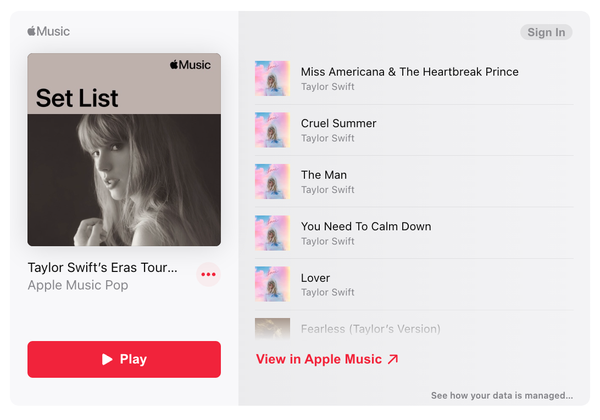Viewport: 600px width, 420px height.
Task: Select Miss Americana & The Heartbreak Prince
Action: [409, 71]
